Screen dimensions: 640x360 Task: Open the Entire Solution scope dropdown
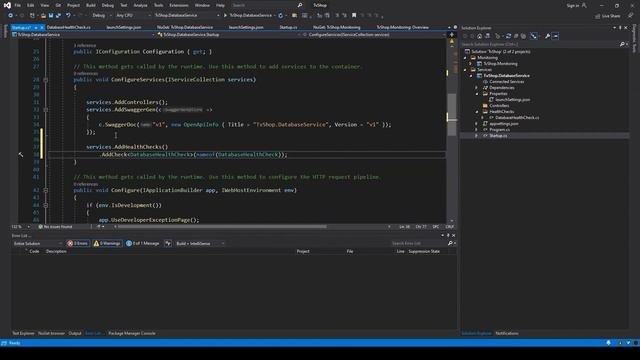click(x=38, y=244)
